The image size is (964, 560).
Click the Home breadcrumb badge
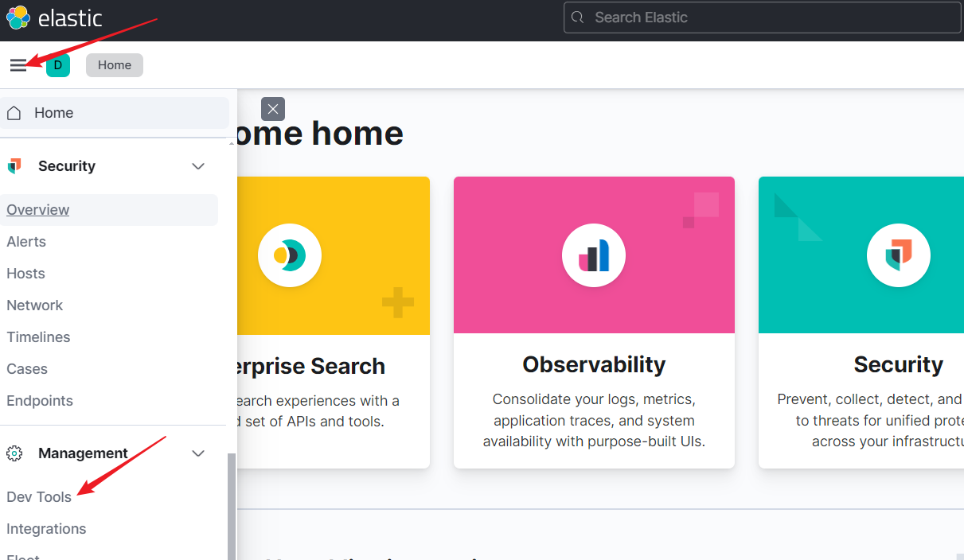(x=115, y=65)
